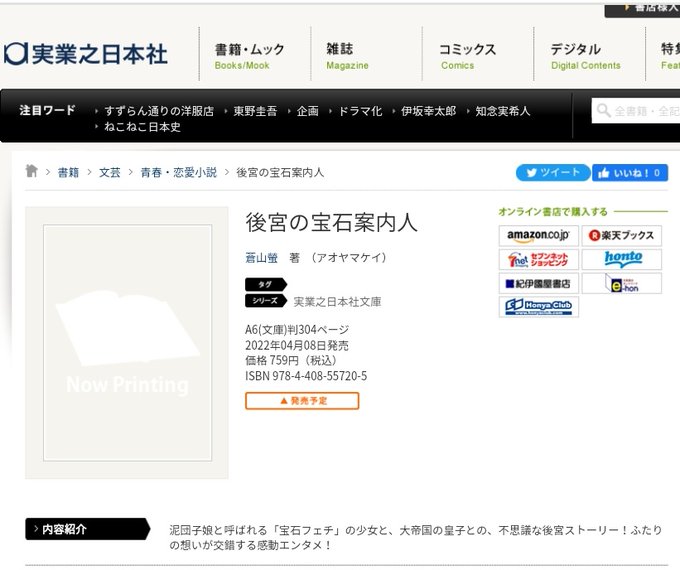
Task: Open the Honya Club store button
Action: click(538, 307)
